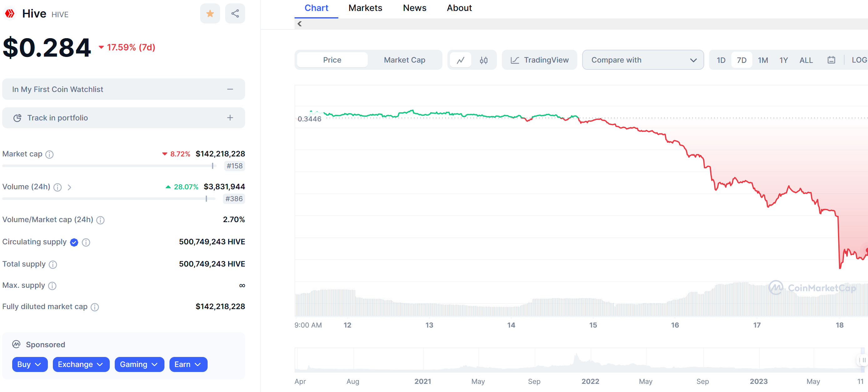Open the share icon for Hive
Screen dimensions: 868x392
pyautogui.click(x=235, y=13)
